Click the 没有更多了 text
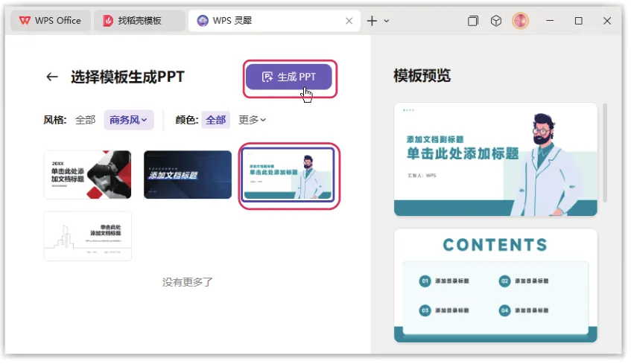Image resolution: width=631 pixels, height=364 pixels. click(188, 282)
